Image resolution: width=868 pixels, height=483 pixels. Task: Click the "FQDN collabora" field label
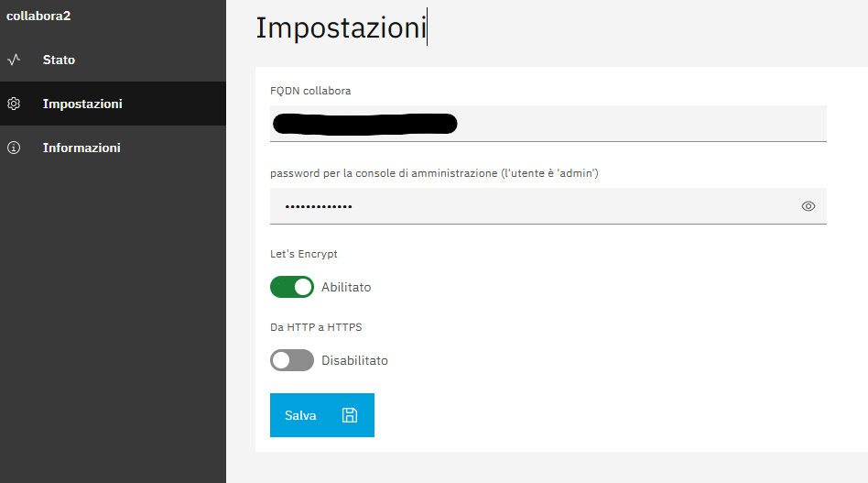click(x=310, y=91)
